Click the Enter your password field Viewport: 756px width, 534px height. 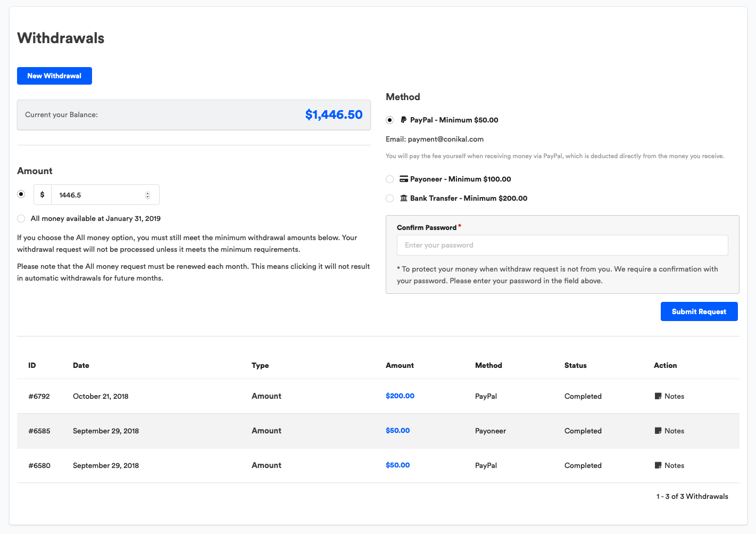click(x=562, y=245)
